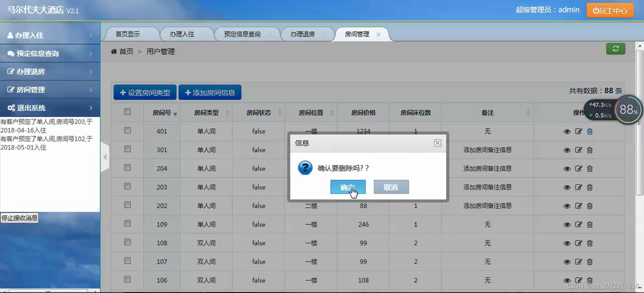Viewport: 644px width, 293px height.
Task: Click the home icon in breadcrumb
Action: tap(114, 51)
